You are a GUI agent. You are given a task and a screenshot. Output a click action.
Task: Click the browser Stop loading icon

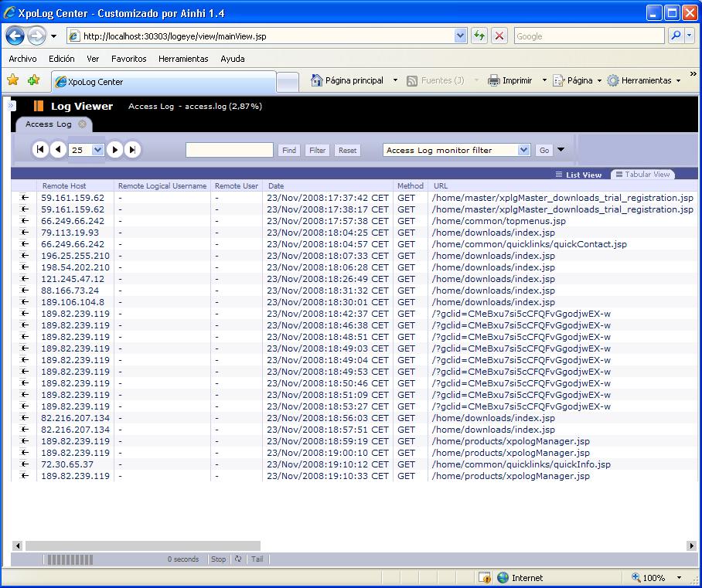[x=499, y=36]
